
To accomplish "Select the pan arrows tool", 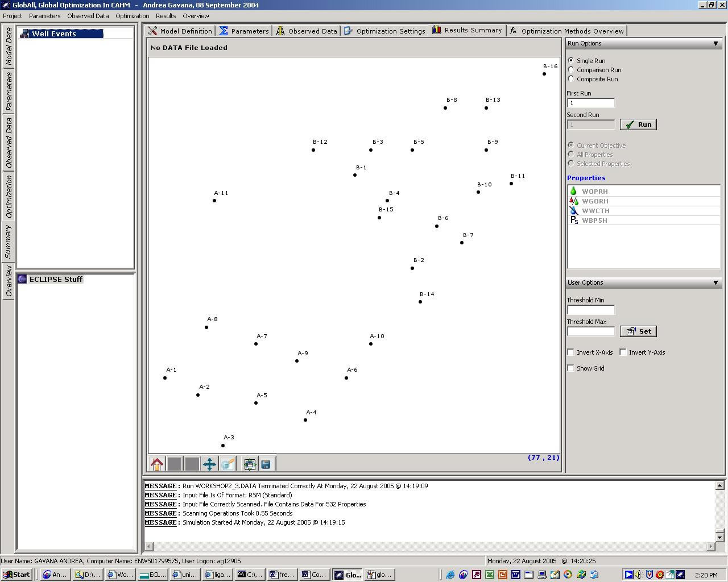I will coord(209,464).
